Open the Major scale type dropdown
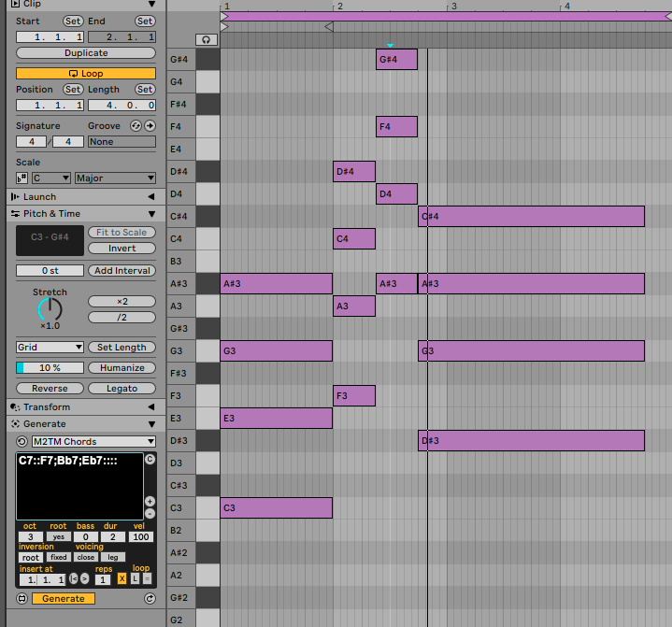The width and height of the screenshot is (672, 627). pyautogui.click(x=115, y=178)
